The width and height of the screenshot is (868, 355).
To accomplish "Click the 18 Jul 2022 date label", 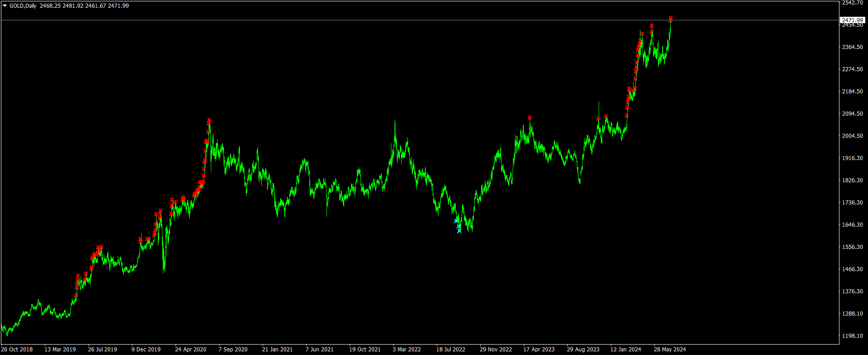I will point(451,350).
